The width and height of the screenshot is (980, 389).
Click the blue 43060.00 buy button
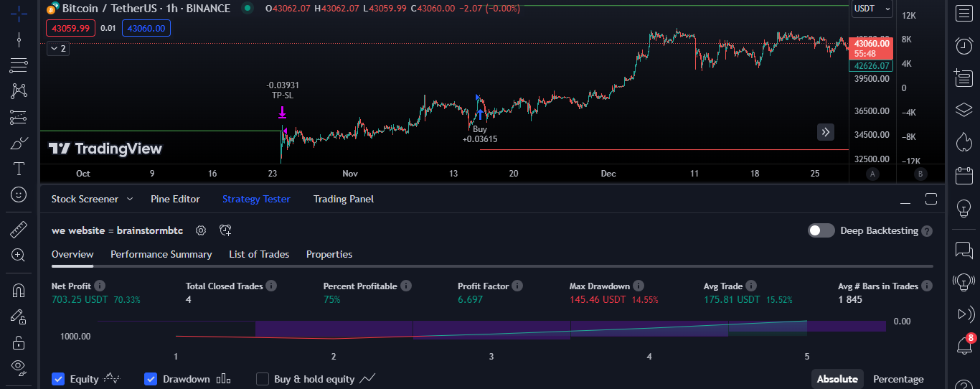coord(146,29)
